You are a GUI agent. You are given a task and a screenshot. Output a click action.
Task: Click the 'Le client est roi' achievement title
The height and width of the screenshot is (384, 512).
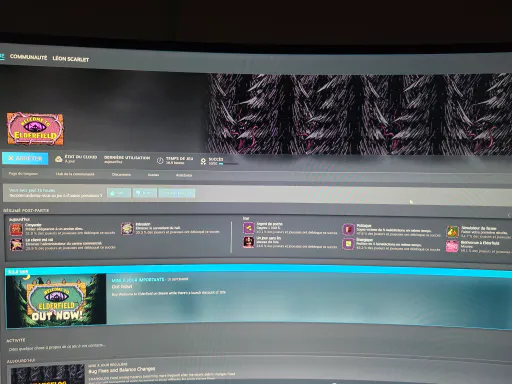coord(39,240)
